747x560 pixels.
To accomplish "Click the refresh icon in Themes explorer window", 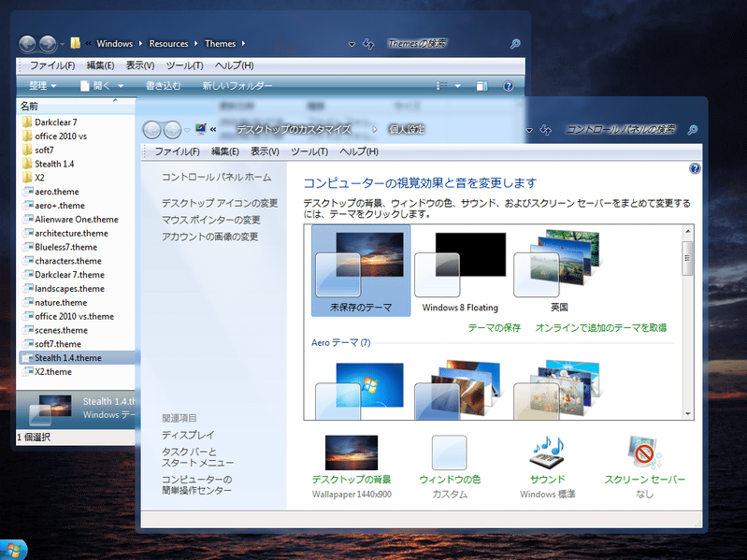I will 368,44.
